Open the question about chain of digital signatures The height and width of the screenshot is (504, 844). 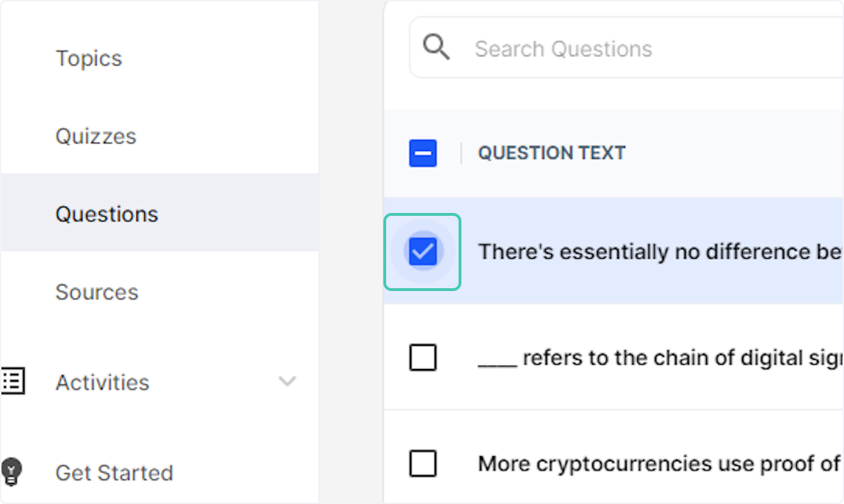coord(661,357)
